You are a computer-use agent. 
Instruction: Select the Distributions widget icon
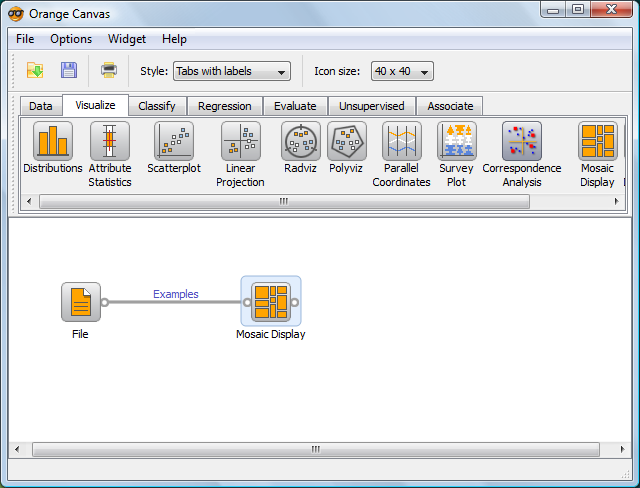pos(53,141)
